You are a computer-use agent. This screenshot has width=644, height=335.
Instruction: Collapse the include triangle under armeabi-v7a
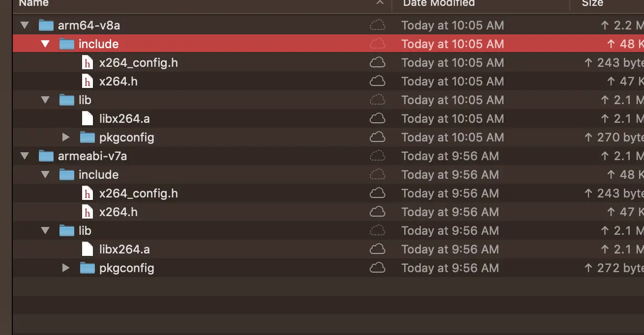click(x=46, y=175)
